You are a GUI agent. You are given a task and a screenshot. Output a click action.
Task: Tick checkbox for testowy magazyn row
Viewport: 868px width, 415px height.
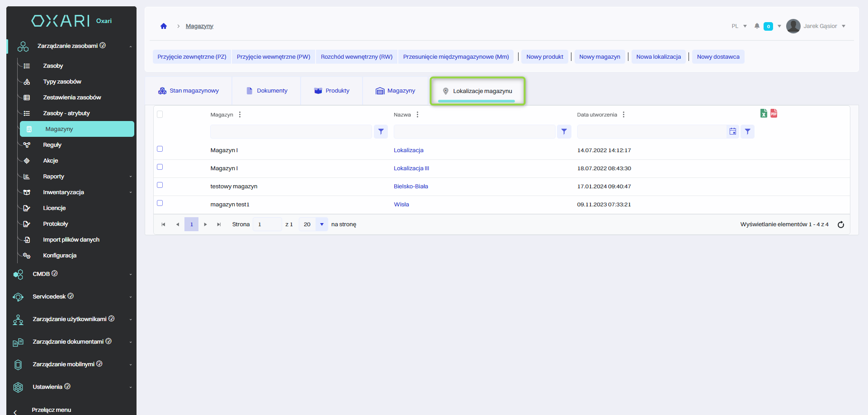point(160,185)
